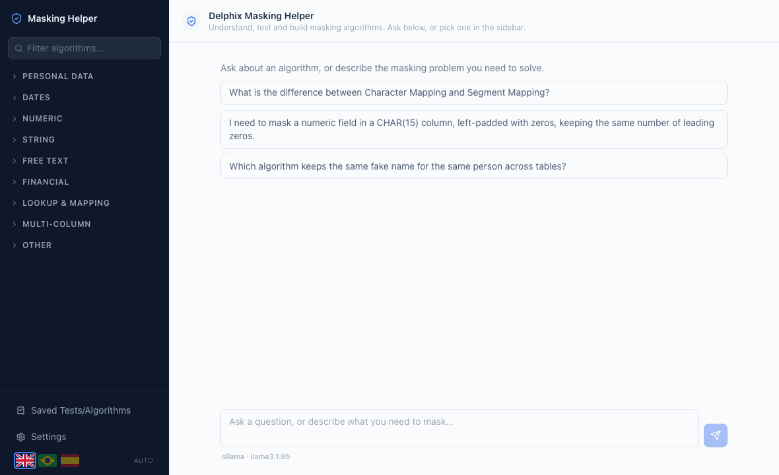Click the 'Understand, test and build masking algorithms' subtitle
Image resolution: width=779 pixels, height=475 pixels.
pos(367,28)
